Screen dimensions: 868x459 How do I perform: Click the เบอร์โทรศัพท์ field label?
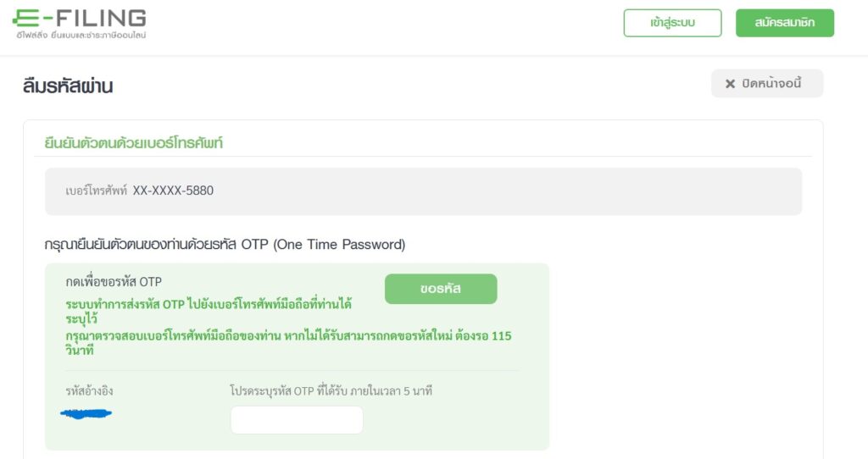(96, 191)
